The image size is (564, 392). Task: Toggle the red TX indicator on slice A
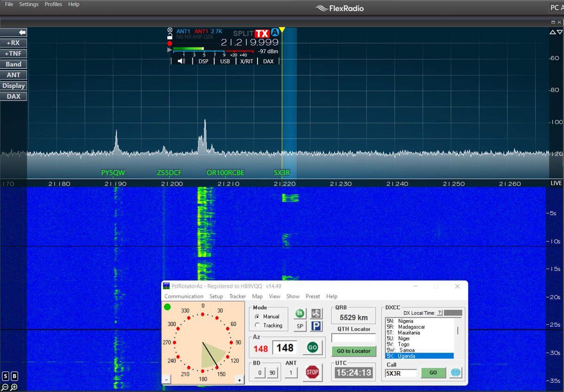262,33
